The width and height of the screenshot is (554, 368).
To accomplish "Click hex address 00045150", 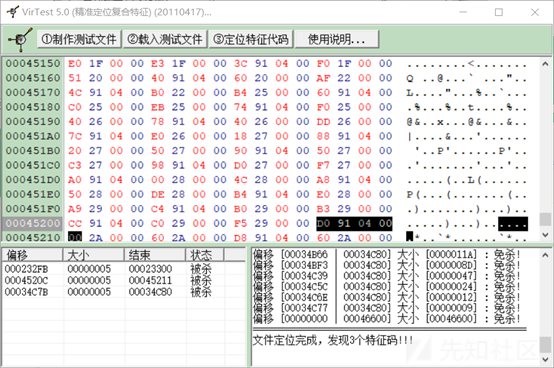I will click(x=33, y=64).
